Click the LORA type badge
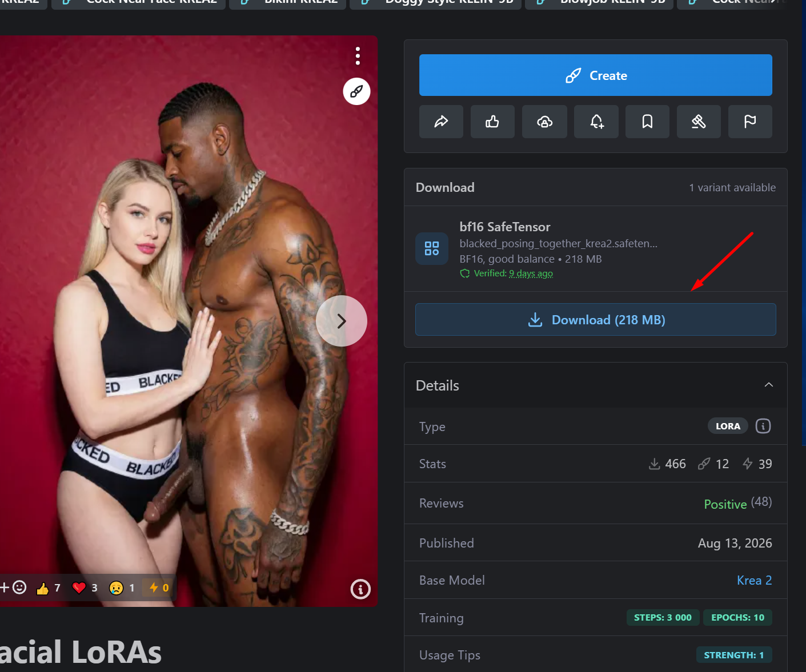The image size is (806, 672). [728, 426]
